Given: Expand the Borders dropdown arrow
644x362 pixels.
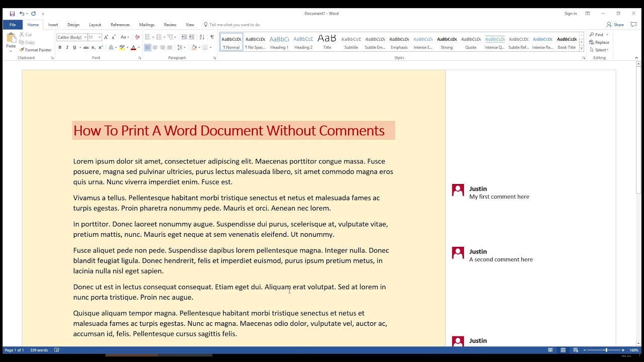Looking at the screenshot, I should (212, 47).
